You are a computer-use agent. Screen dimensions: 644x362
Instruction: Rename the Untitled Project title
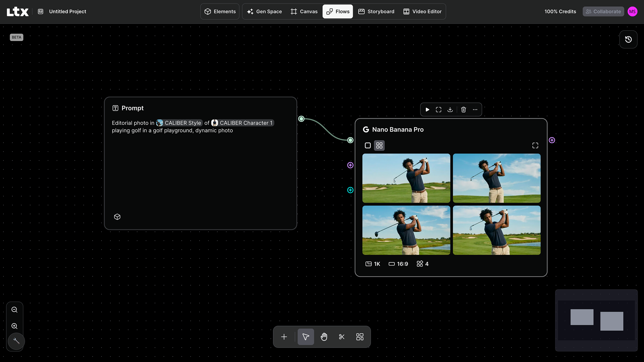67,11
